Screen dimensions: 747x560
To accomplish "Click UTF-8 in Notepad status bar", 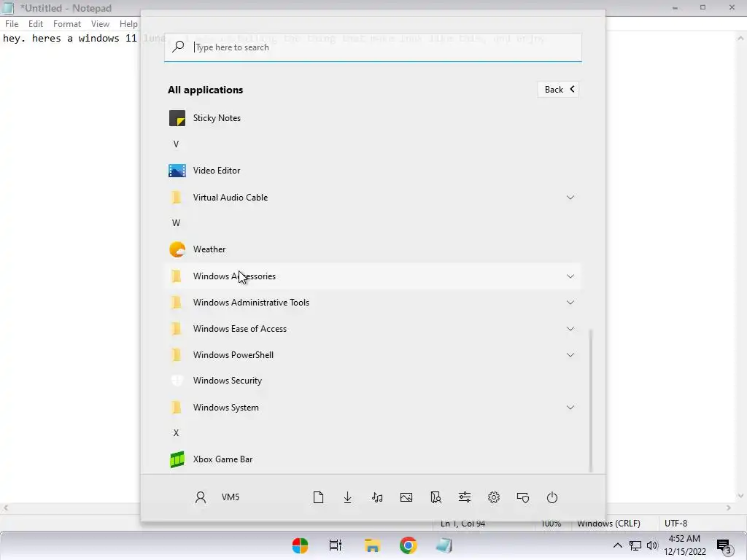I will coord(676,524).
